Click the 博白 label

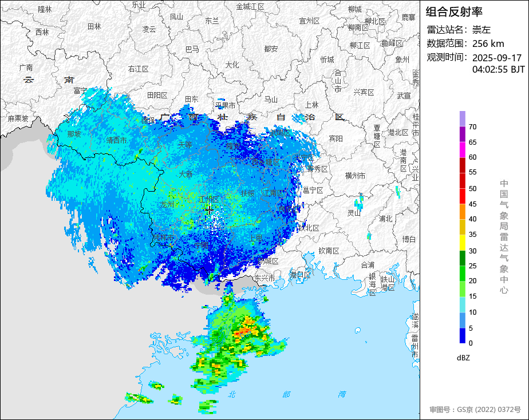coord(409,239)
